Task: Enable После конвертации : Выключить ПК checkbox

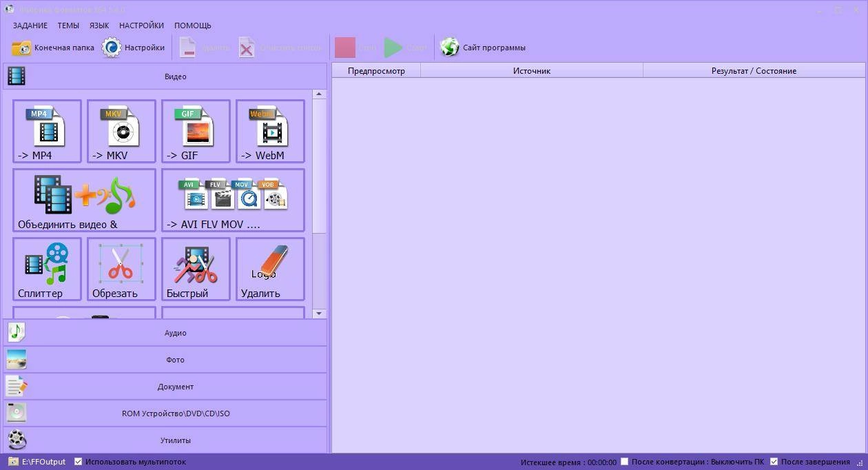Action: click(625, 462)
